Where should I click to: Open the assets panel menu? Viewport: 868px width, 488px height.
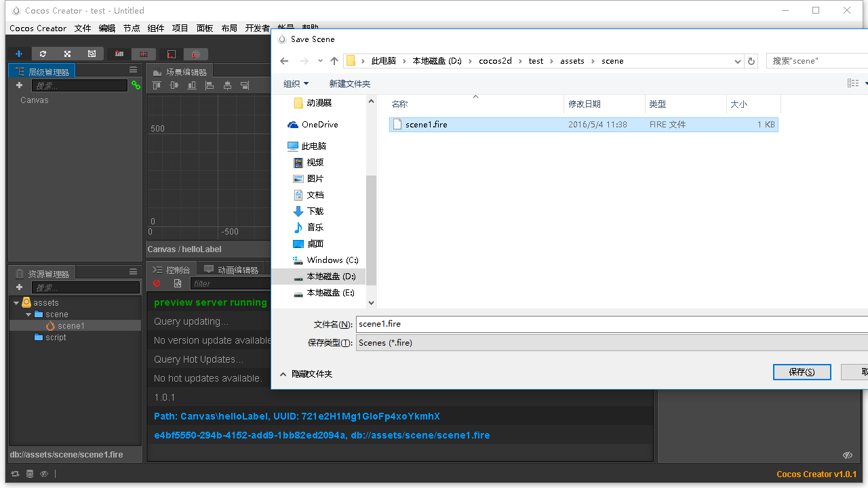[x=134, y=272]
